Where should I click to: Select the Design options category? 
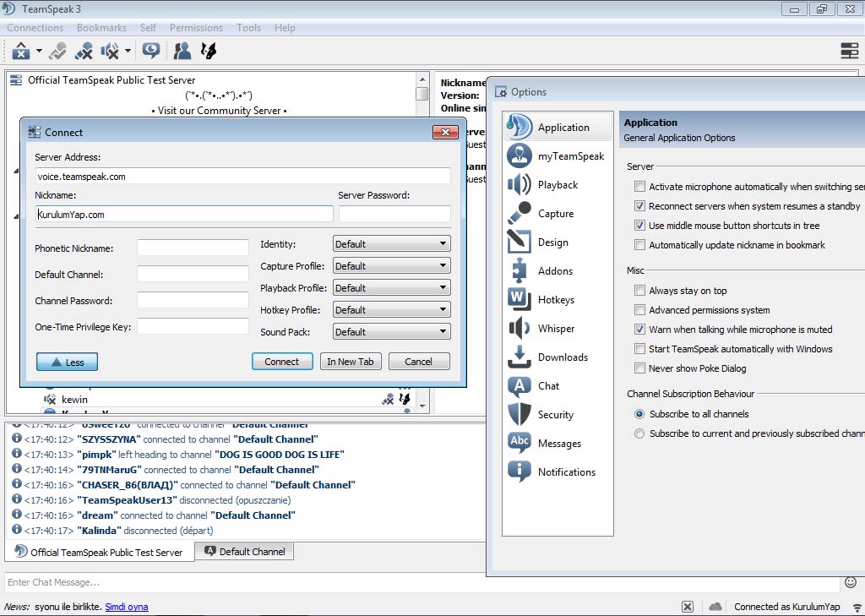[558, 243]
